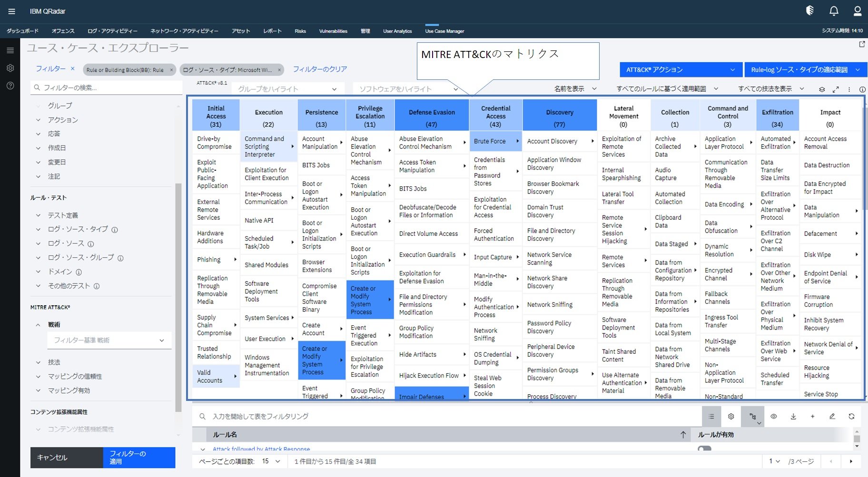Open the グループをハイライト dropdown
868x477 pixels.
pos(287,89)
